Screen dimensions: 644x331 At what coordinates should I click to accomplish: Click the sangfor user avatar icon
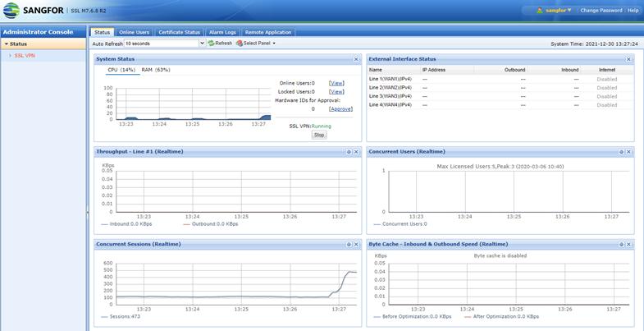[540, 11]
